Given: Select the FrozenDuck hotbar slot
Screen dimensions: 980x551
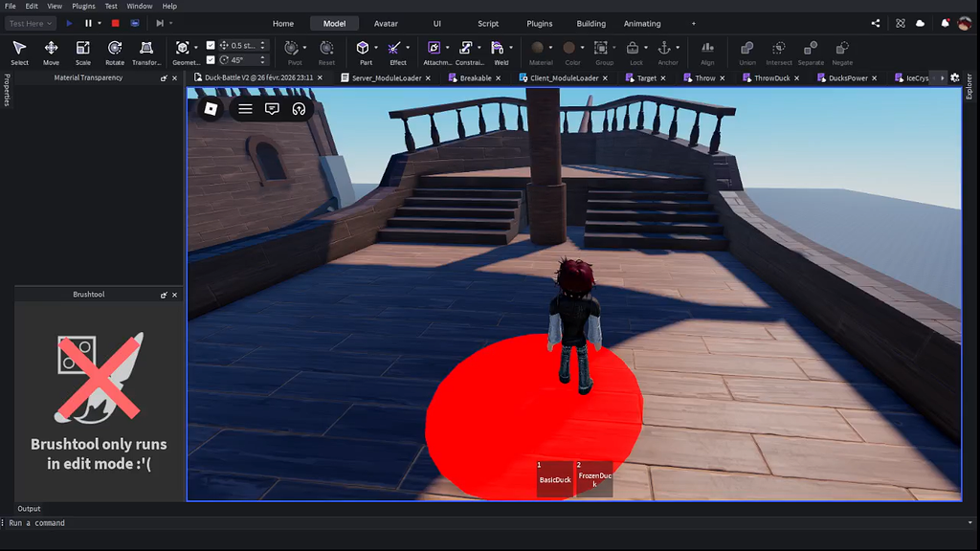Looking at the screenshot, I should tap(594, 479).
